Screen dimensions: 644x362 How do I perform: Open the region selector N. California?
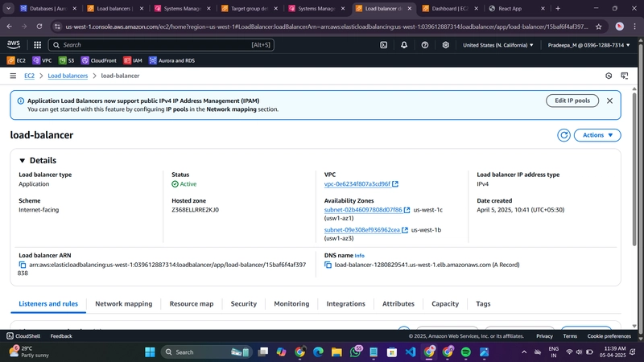coord(497,45)
